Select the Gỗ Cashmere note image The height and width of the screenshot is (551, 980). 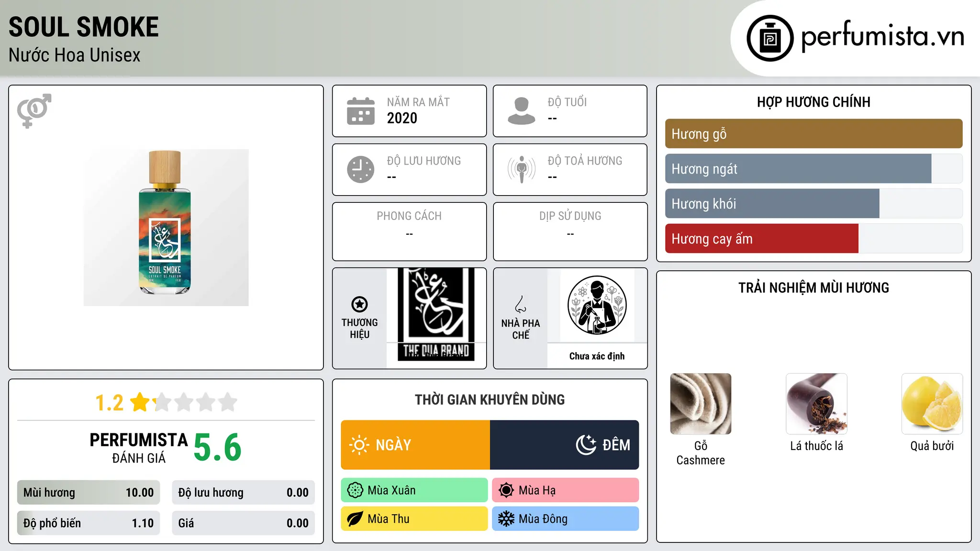click(701, 404)
